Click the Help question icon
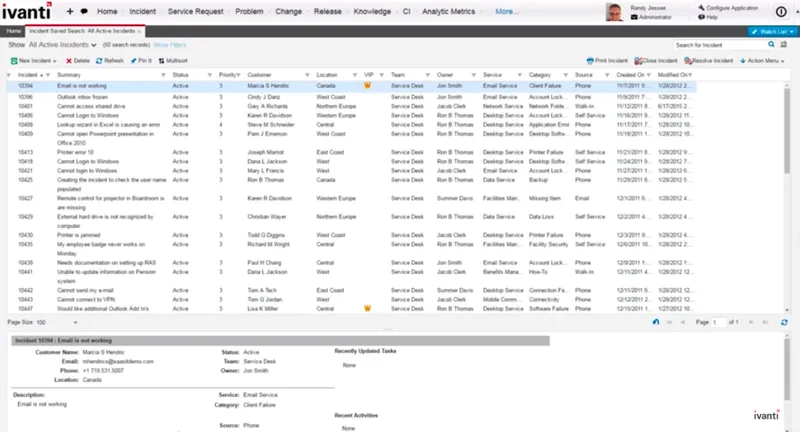Viewport: 800px width, 432px height. tap(701, 17)
